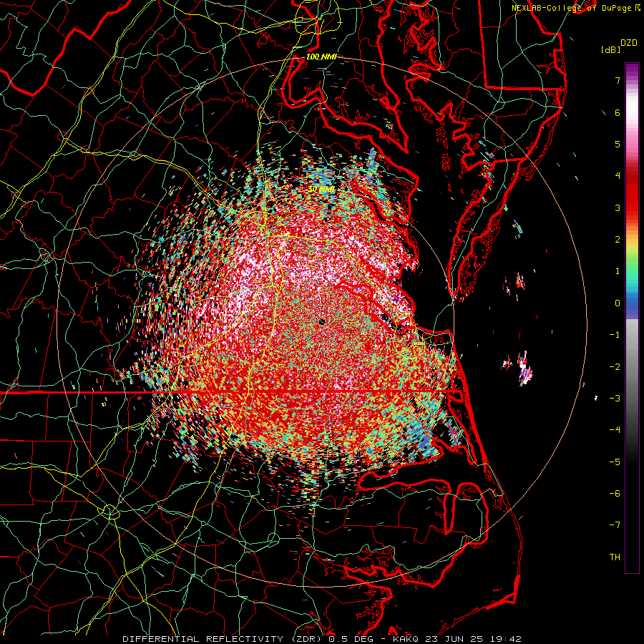This screenshot has width=644, height=644.
Task: Select the 0 dB tick label
Action: (x=618, y=303)
